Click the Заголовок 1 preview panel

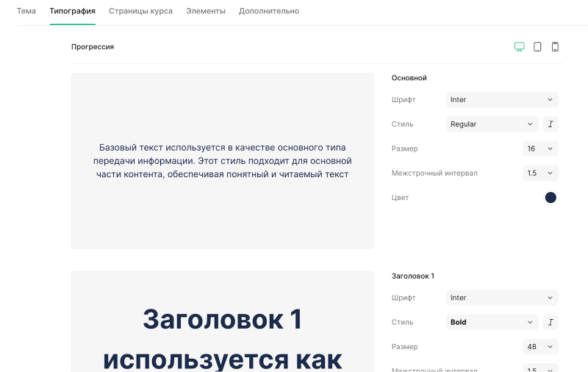click(222, 323)
